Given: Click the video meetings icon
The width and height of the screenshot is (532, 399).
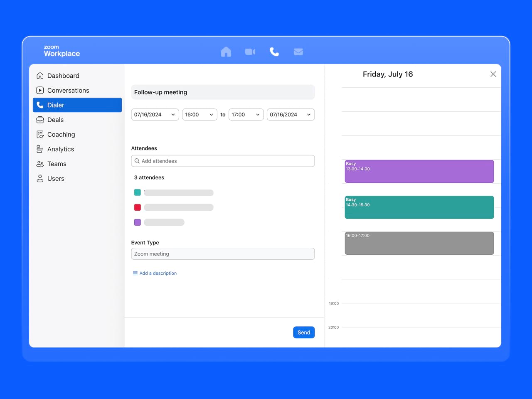Looking at the screenshot, I should coord(250,52).
